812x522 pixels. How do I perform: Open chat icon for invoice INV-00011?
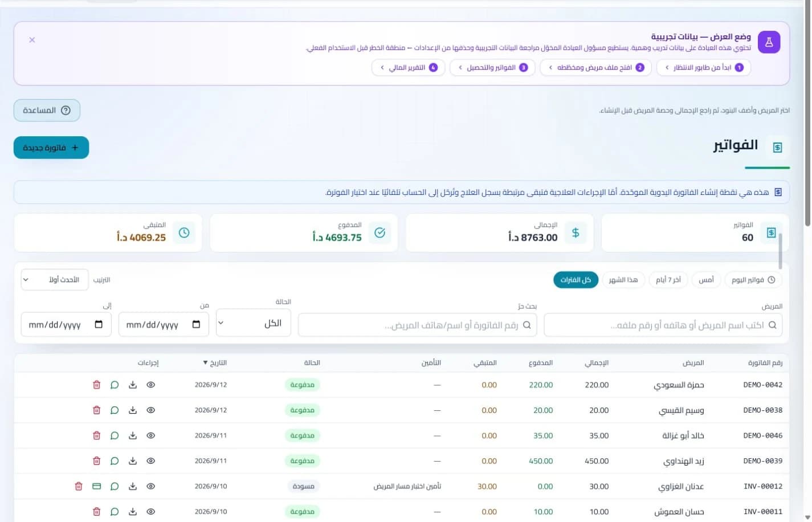115,512
